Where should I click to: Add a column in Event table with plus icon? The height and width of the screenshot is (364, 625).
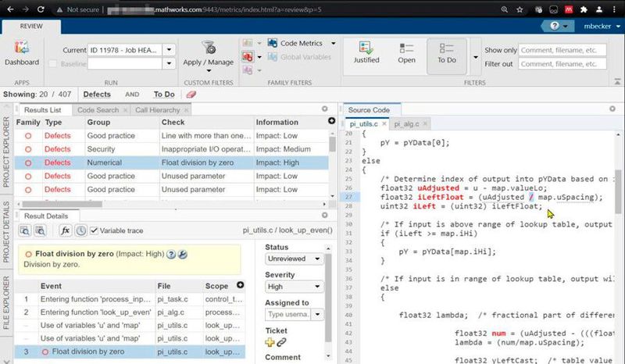(x=241, y=284)
